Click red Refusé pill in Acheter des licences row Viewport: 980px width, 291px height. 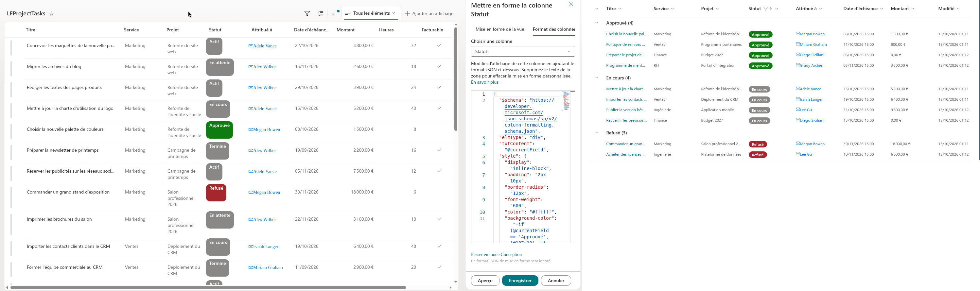click(x=758, y=155)
